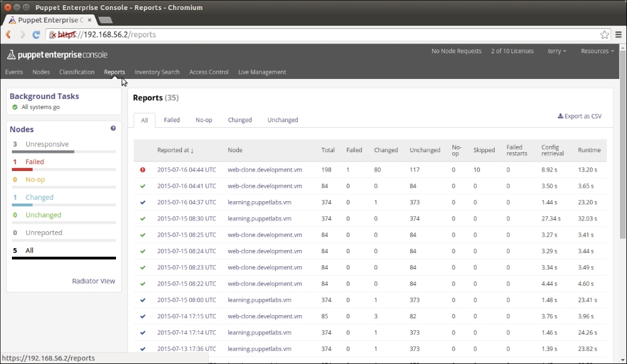Screen dimensions: 627x364
Task: Open the Live Management menu item
Action: coord(262,72)
